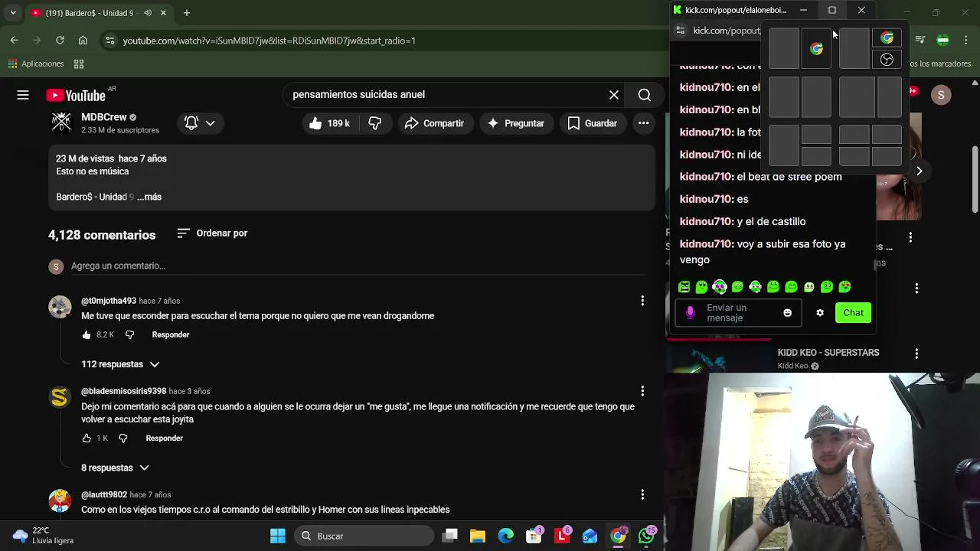Open the browser media control icon

coord(920,40)
